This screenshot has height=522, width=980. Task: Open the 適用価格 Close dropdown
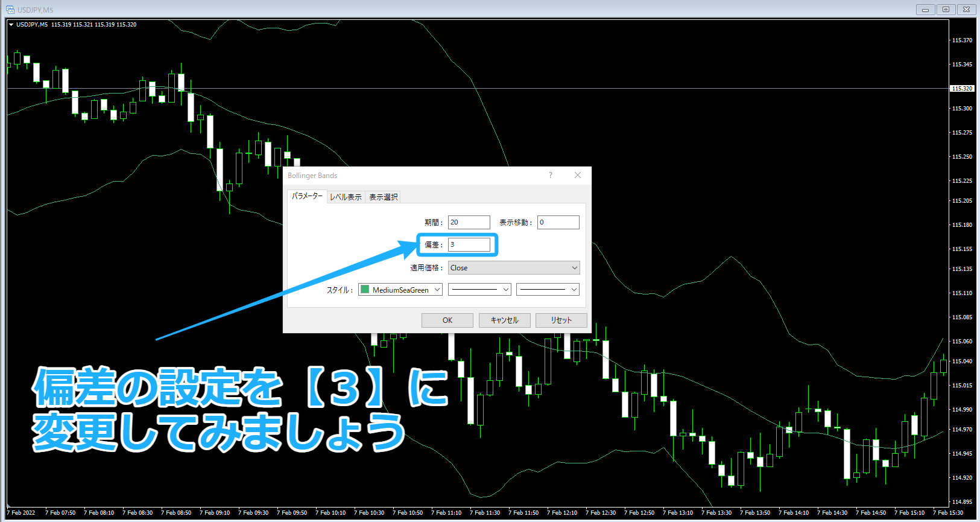[x=514, y=267]
